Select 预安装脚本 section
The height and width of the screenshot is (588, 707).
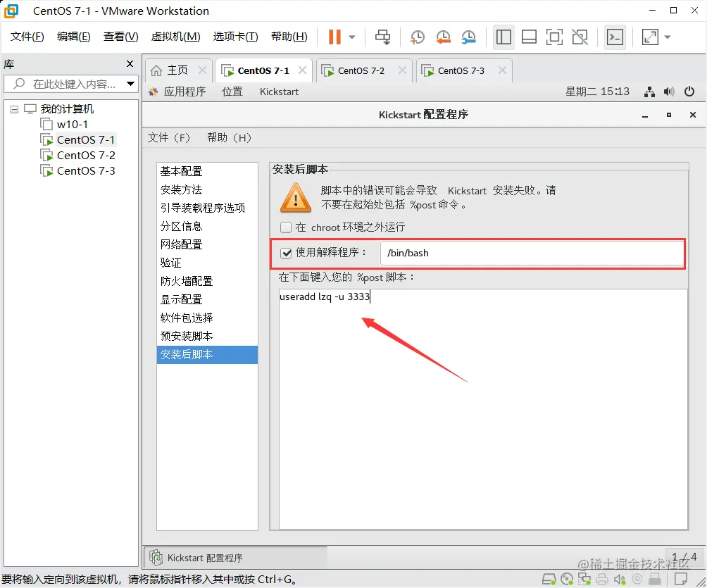click(208, 336)
